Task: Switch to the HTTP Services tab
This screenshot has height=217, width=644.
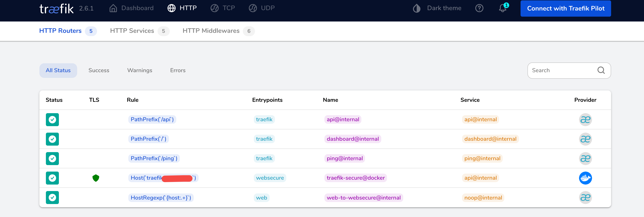Action: tap(132, 31)
